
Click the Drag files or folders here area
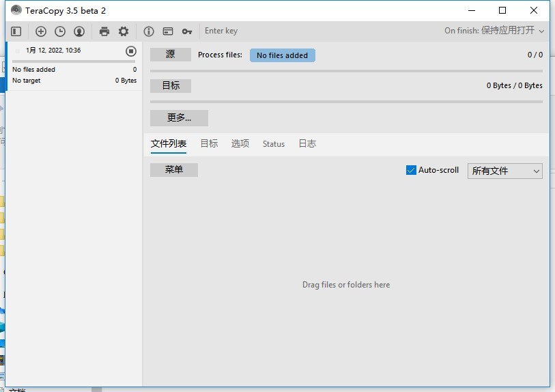tap(346, 285)
